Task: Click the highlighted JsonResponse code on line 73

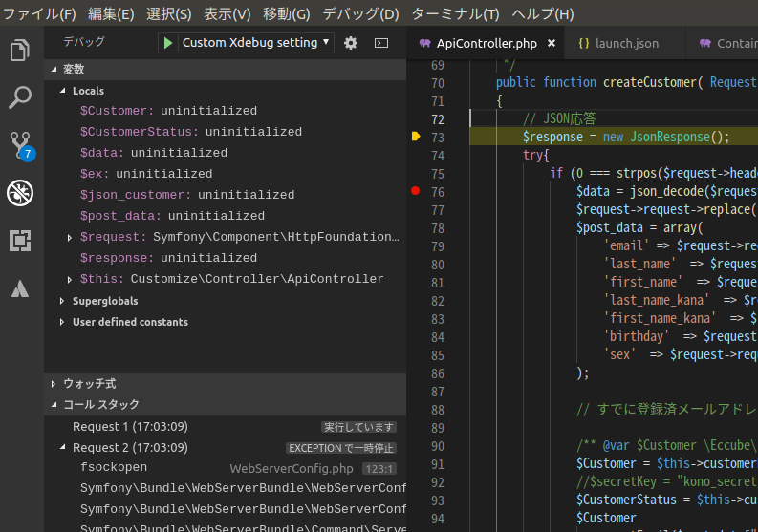Action: pyautogui.click(x=669, y=137)
